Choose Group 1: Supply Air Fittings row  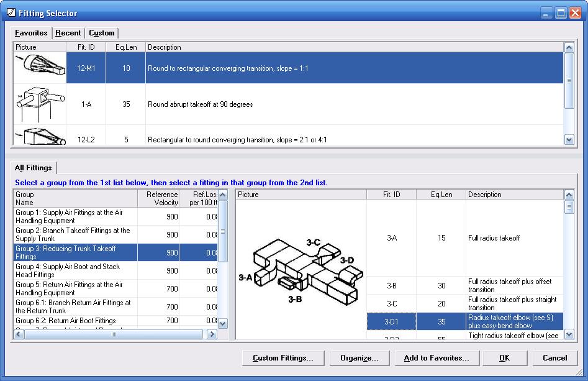pos(75,216)
